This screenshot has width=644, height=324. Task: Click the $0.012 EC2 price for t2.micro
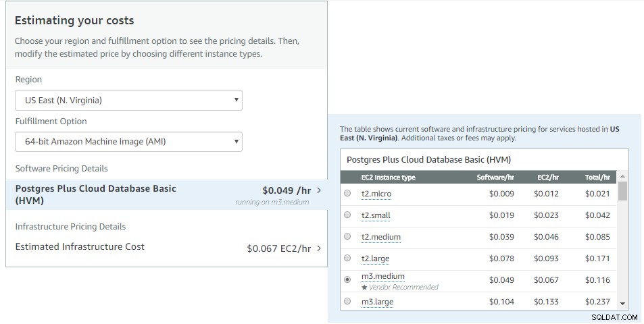pyautogui.click(x=546, y=194)
